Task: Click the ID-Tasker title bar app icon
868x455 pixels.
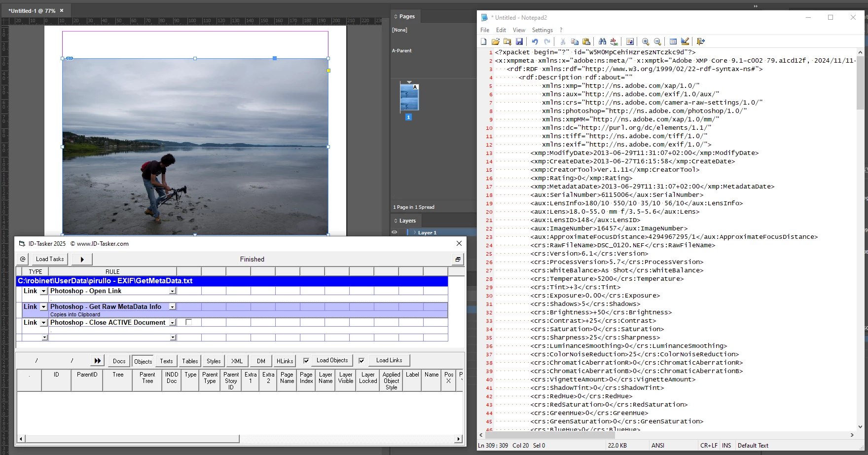Action: tap(22, 243)
